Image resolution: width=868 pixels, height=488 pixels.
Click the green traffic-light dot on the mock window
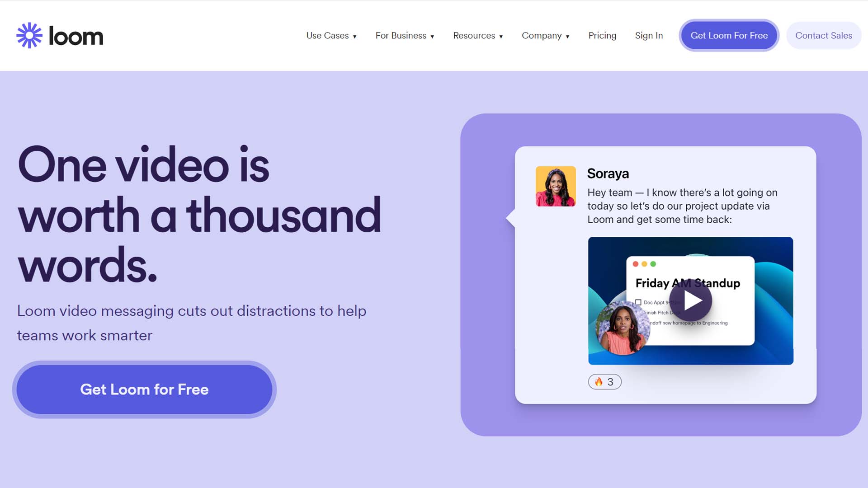pyautogui.click(x=653, y=263)
